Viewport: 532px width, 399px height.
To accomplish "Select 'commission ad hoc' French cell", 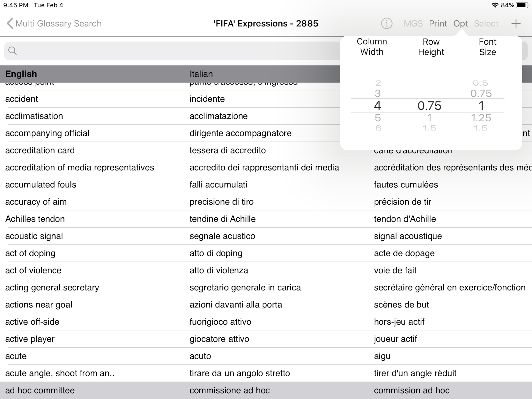I will (x=412, y=390).
